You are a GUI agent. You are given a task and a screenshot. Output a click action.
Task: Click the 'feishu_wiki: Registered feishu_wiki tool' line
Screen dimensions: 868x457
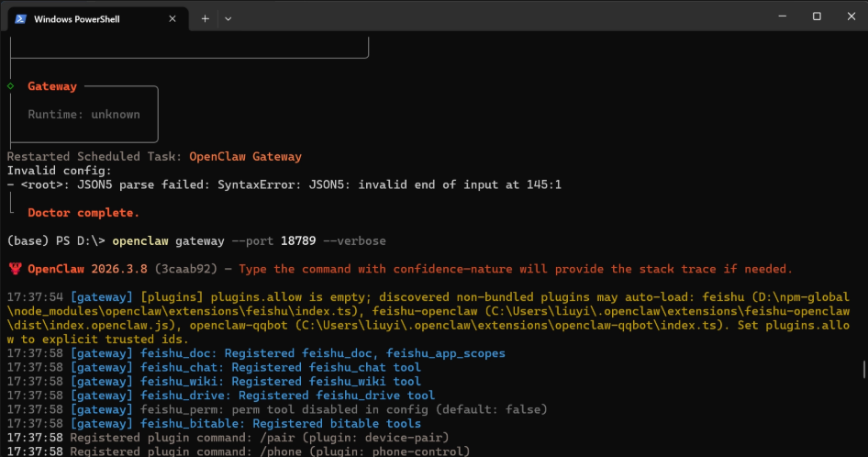214,382
